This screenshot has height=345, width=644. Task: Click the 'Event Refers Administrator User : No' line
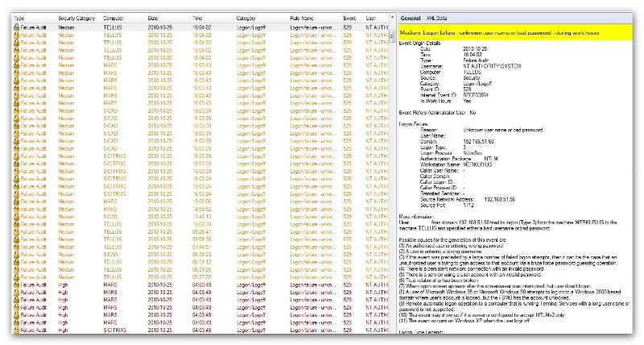(437, 112)
